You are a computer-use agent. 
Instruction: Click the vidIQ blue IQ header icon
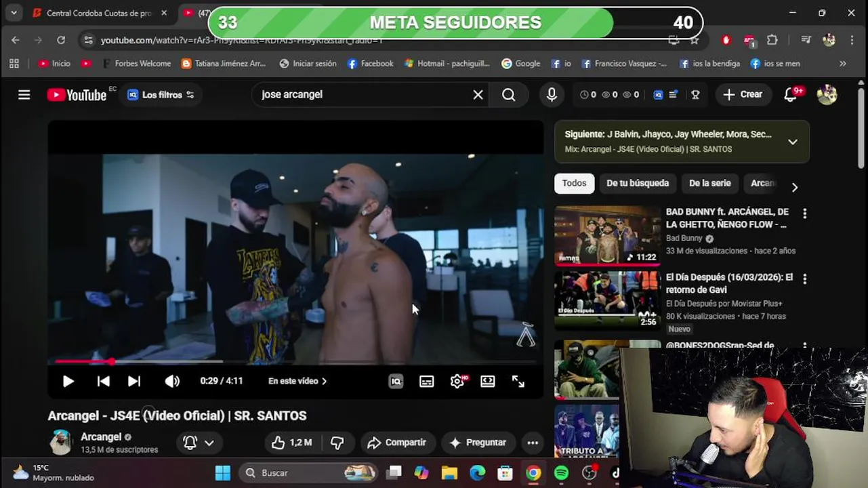[658, 95]
